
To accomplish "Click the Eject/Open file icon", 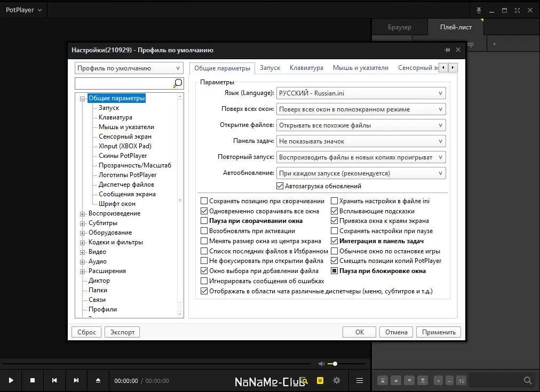I will [98, 380].
